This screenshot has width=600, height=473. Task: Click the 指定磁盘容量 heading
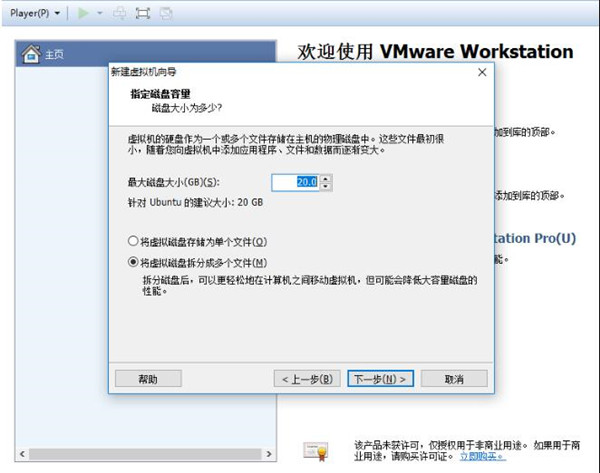[x=160, y=94]
